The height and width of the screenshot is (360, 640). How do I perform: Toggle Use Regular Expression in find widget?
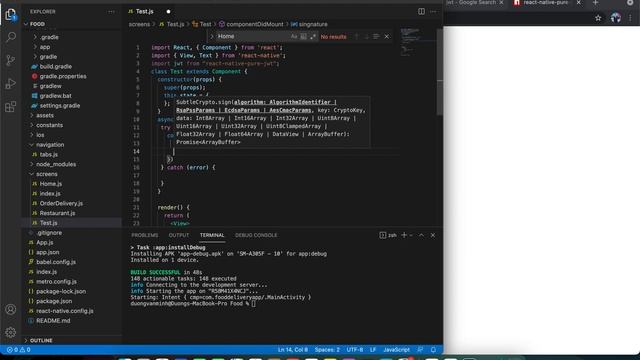click(313, 37)
